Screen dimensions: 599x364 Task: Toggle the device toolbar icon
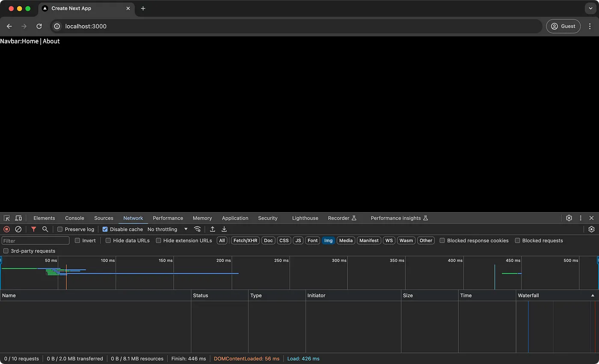[18, 218]
